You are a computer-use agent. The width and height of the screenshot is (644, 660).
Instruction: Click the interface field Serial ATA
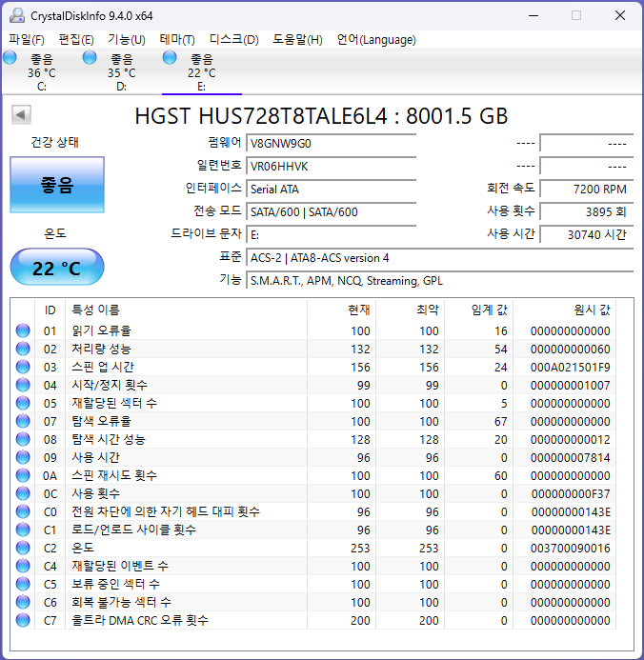[331, 189]
